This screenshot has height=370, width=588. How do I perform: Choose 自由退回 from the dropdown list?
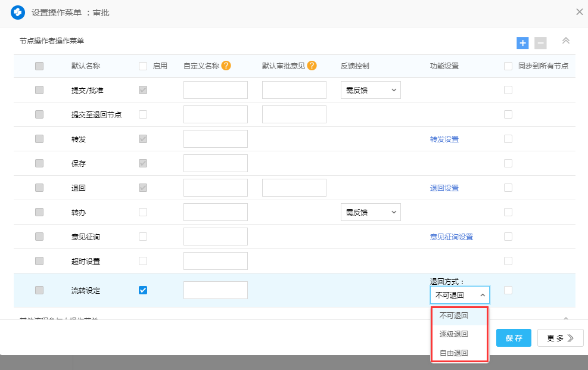[454, 353]
